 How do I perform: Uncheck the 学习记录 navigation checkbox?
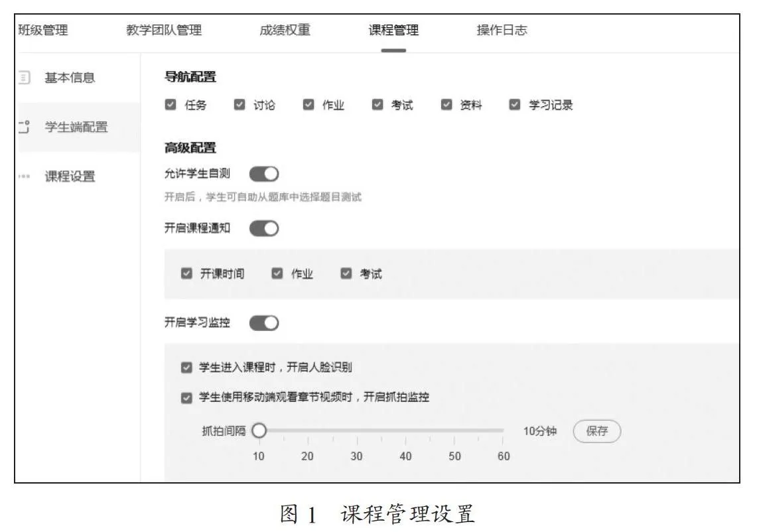coord(515,104)
